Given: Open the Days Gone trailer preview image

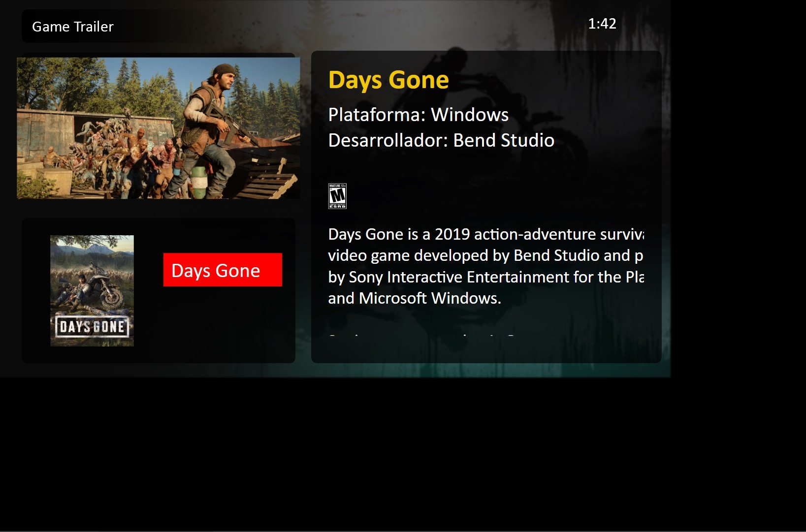Looking at the screenshot, I should 159,128.
